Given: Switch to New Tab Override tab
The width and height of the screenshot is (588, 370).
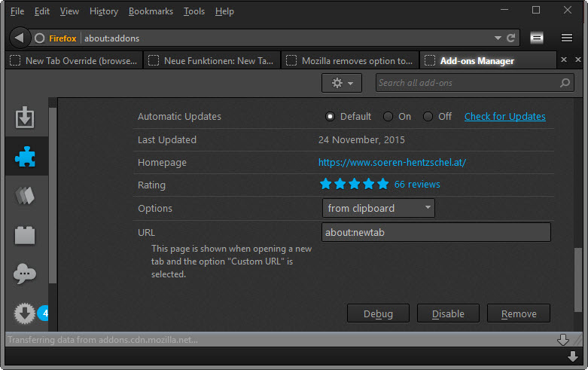Looking at the screenshot, I should click(74, 60).
